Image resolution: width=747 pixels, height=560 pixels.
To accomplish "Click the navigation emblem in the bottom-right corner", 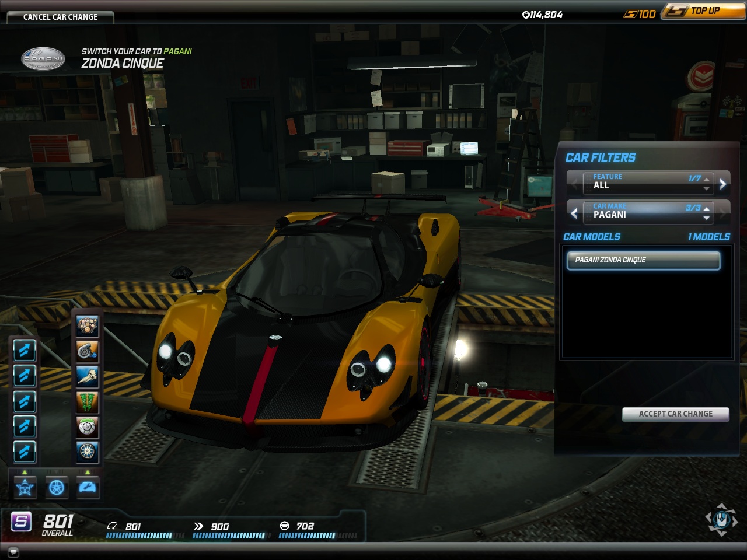I will coord(722,519).
